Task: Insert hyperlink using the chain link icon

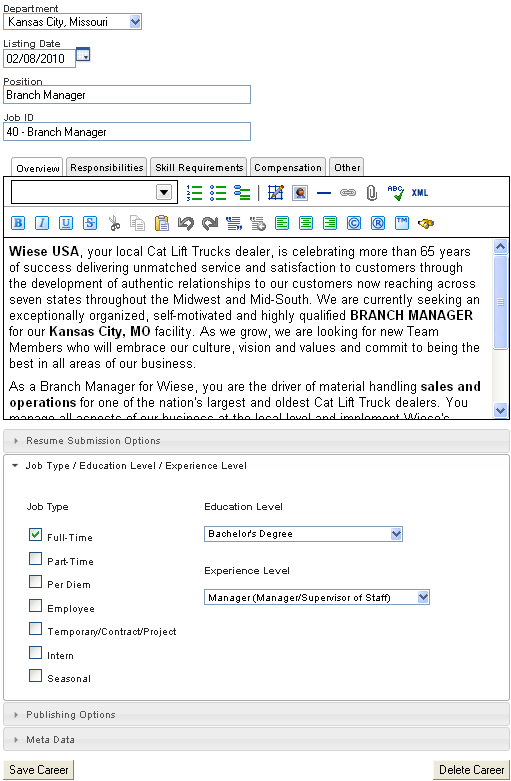Action: (x=348, y=193)
